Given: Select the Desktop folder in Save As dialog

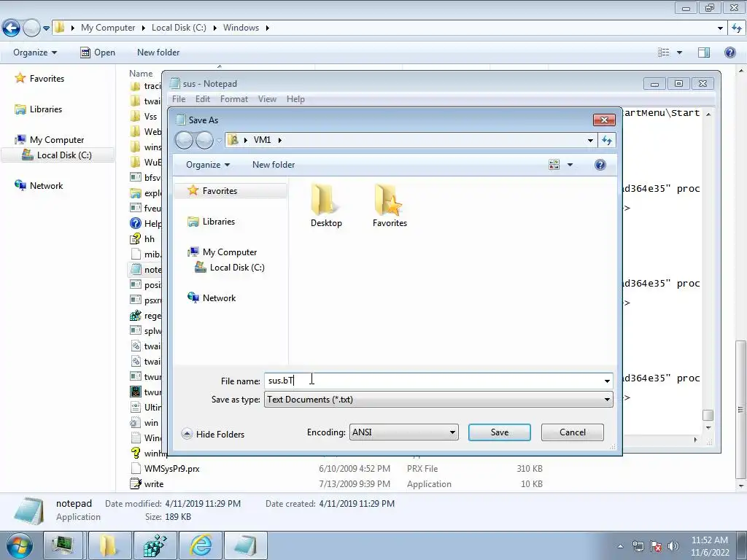Looking at the screenshot, I should pos(326,206).
